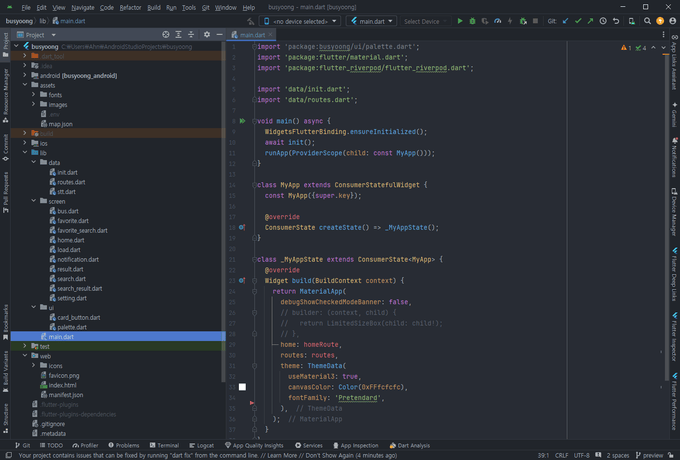The height and width of the screenshot is (460, 680).
Task: Toggle the Pull Requests side panel
Action: [x=6, y=192]
